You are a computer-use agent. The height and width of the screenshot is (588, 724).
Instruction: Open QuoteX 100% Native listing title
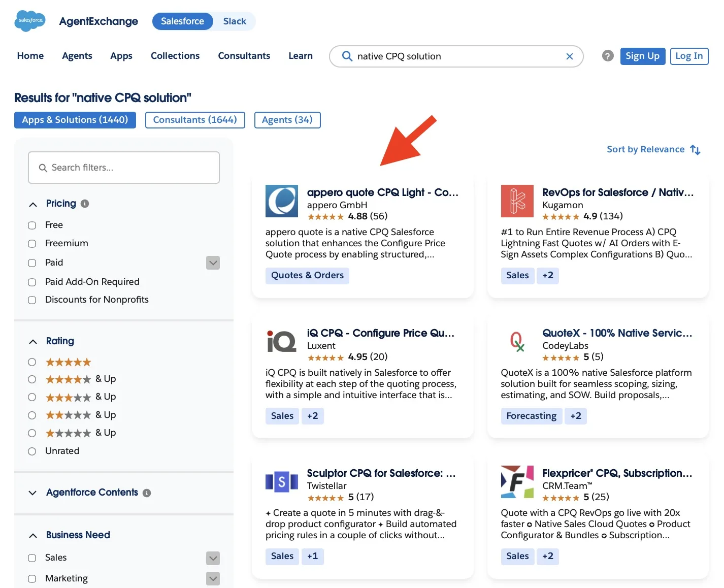617,333
